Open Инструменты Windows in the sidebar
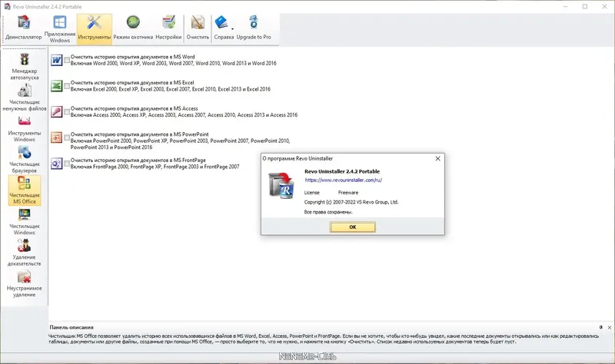 (25, 129)
